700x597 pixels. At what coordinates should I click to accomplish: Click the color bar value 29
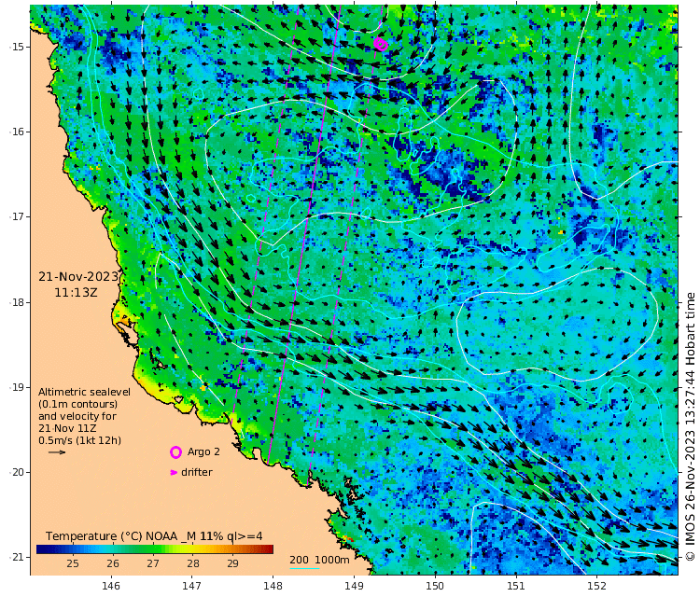(x=232, y=563)
